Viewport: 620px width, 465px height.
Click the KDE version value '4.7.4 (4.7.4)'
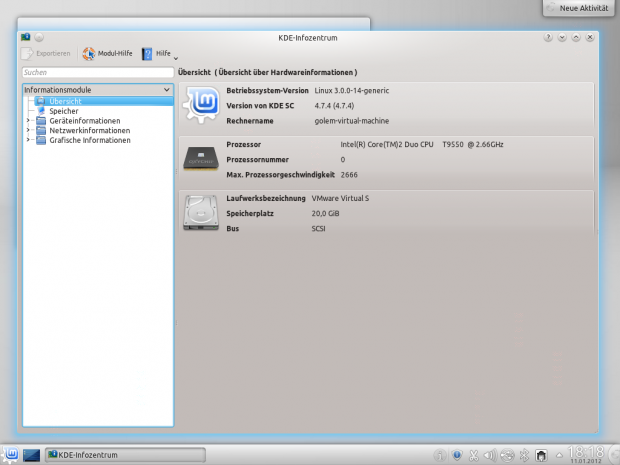tap(334, 106)
